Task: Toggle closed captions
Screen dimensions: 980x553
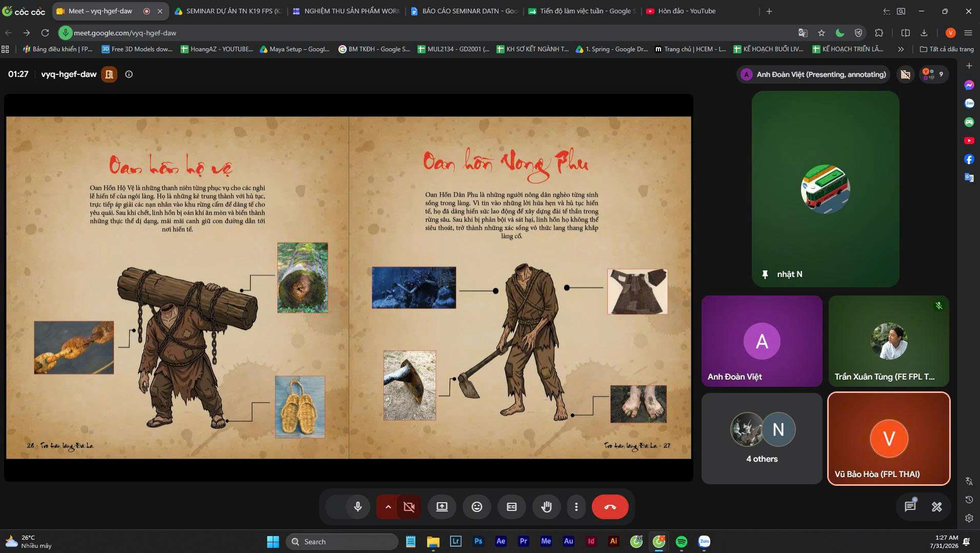Action: click(511, 507)
